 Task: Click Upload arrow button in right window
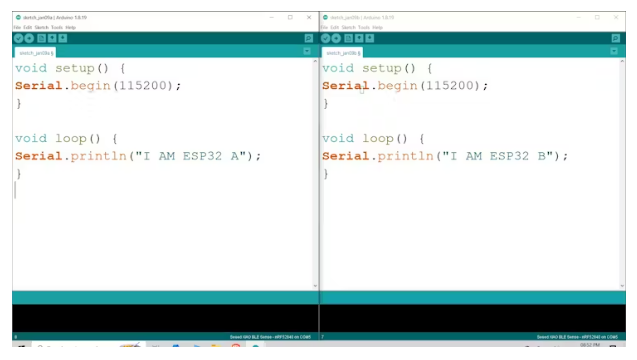pyautogui.click(x=336, y=39)
